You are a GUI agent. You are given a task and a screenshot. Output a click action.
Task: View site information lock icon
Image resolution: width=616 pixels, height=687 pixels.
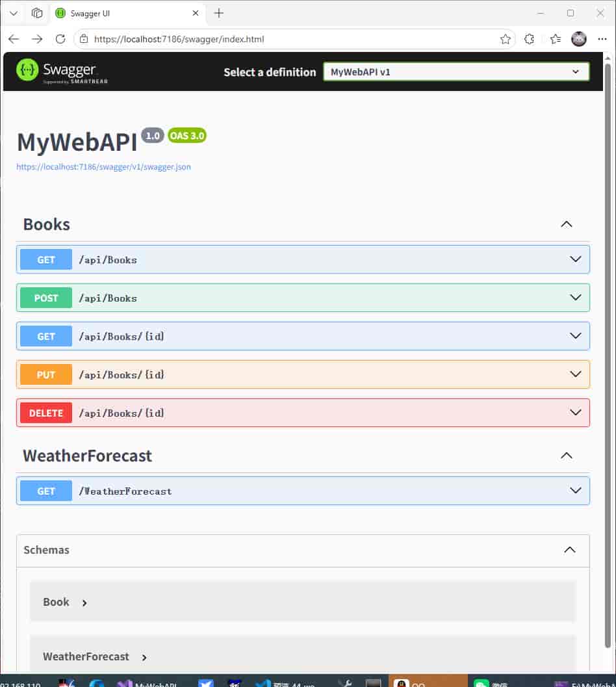84,39
